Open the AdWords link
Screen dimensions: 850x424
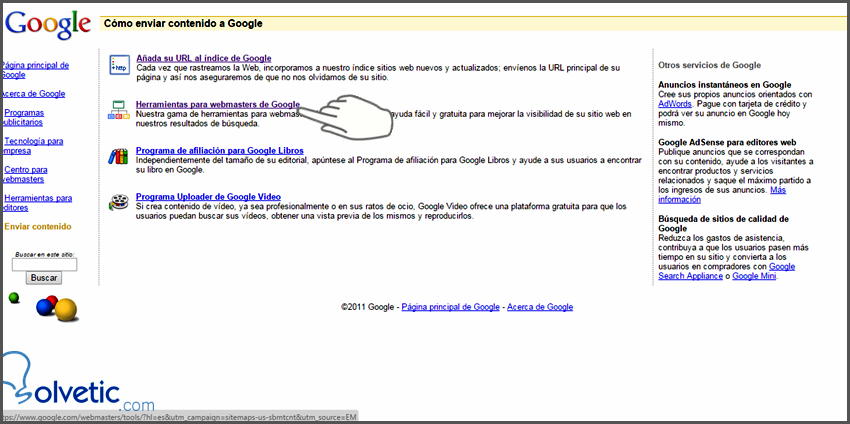[675, 104]
